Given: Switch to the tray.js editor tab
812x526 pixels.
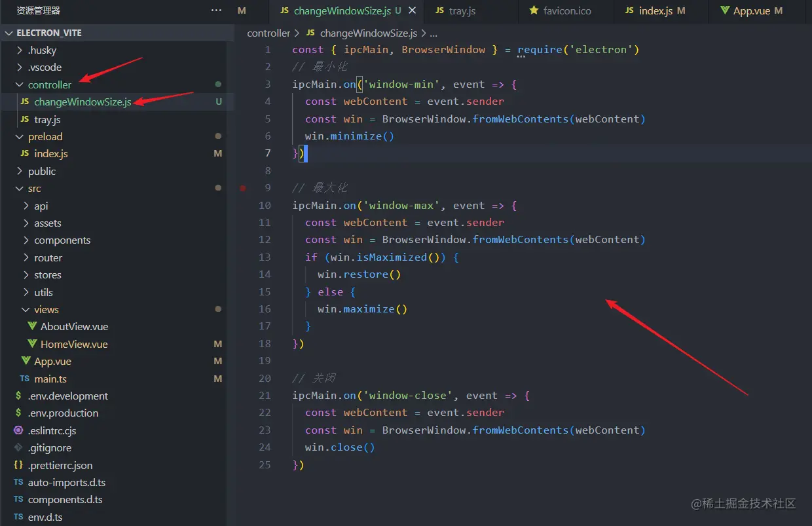Looking at the screenshot, I should click(462, 10).
